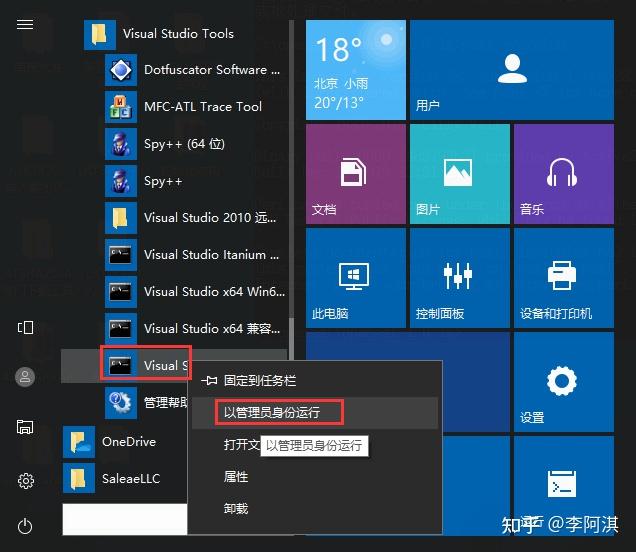Open Spy++ (64 位) entry
The width and height of the screenshot is (636, 552).
click(x=193, y=144)
